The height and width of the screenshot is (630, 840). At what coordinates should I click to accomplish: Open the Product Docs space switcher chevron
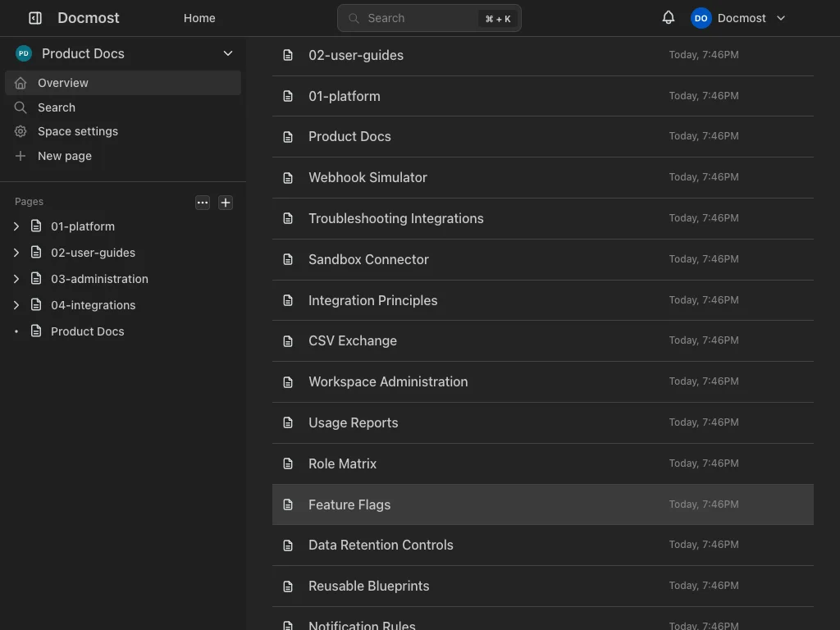(228, 53)
